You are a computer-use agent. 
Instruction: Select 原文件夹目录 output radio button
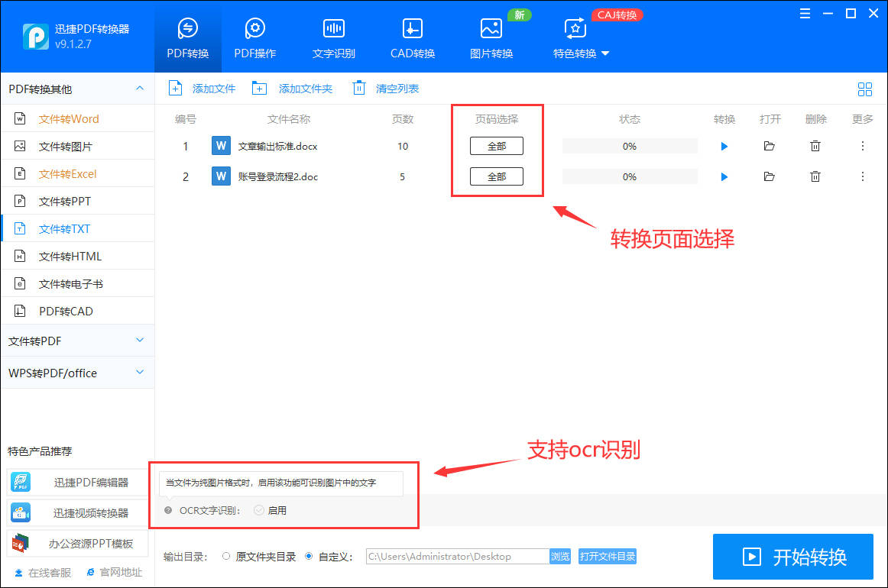coord(225,557)
